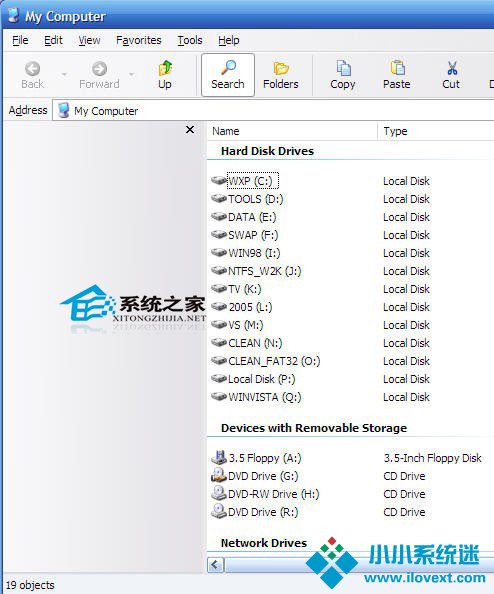The height and width of the screenshot is (594, 494).
Task: Select the DVD Drive (G:) icon
Action: tap(219, 475)
